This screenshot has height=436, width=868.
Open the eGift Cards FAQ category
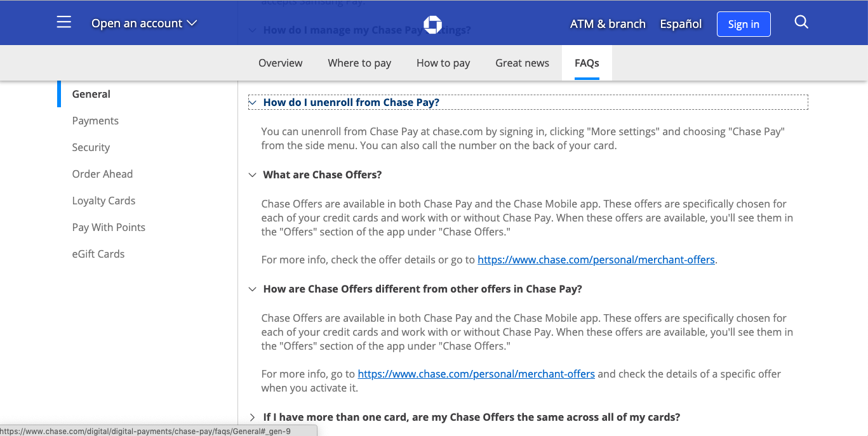point(98,254)
